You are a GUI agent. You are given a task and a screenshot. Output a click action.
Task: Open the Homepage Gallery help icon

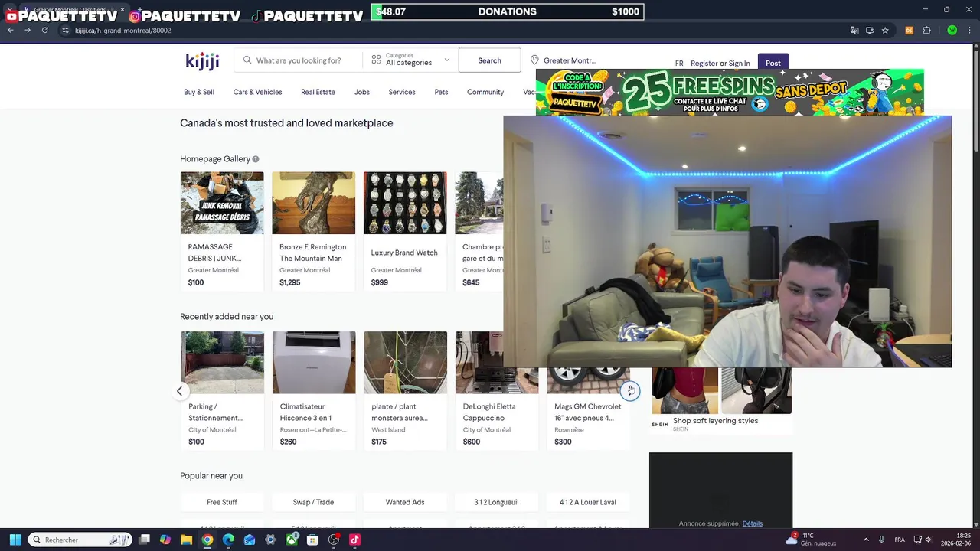pos(256,159)
